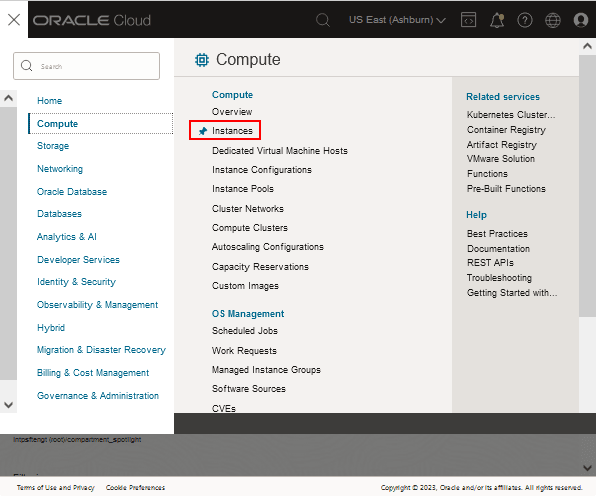Select Hybrid in the navigation menu
Screen dimensions: 596x496
point(51,328)
